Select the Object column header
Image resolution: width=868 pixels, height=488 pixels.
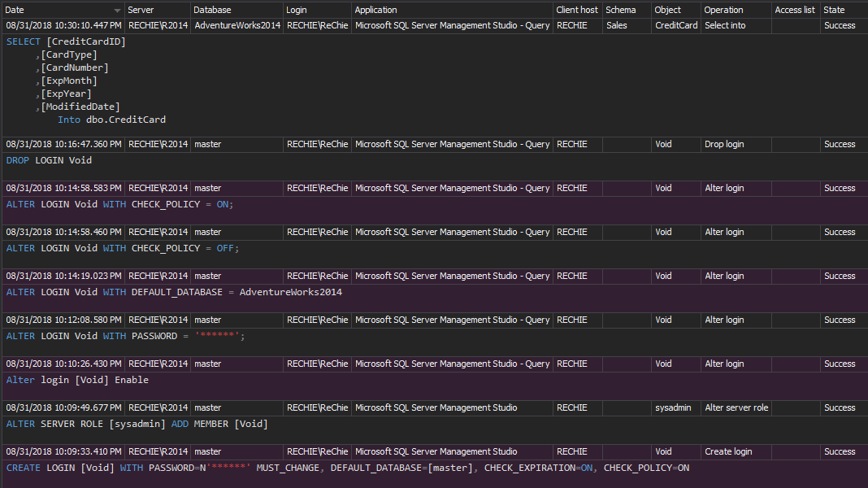point(668,10)
